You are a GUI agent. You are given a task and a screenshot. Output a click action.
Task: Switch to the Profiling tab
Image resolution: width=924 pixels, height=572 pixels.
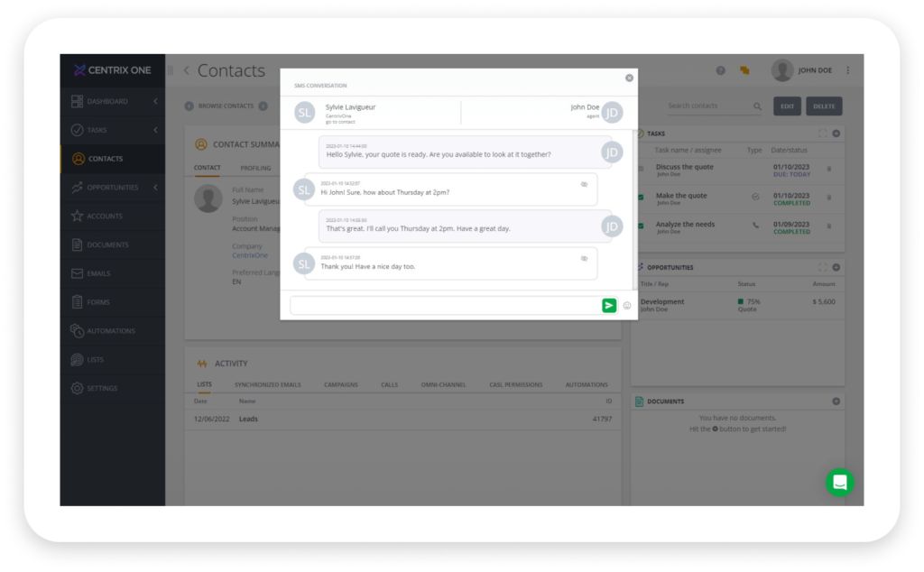255,168
